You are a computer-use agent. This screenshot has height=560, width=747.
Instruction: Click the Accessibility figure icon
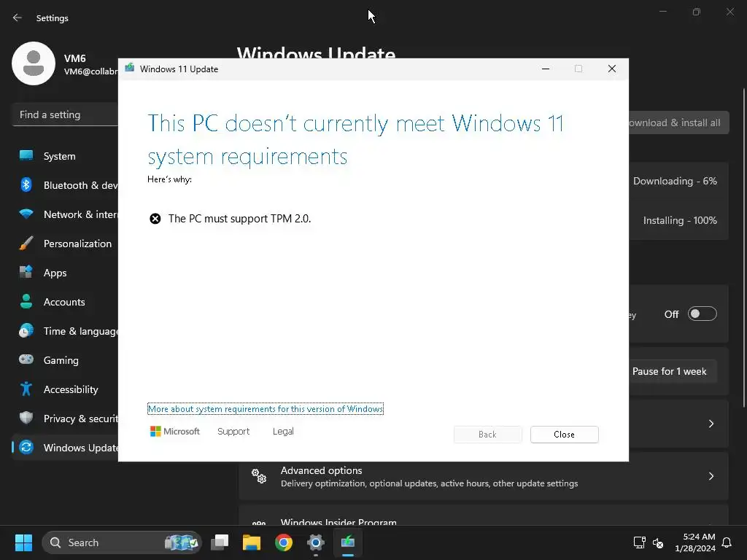[26, 389]
